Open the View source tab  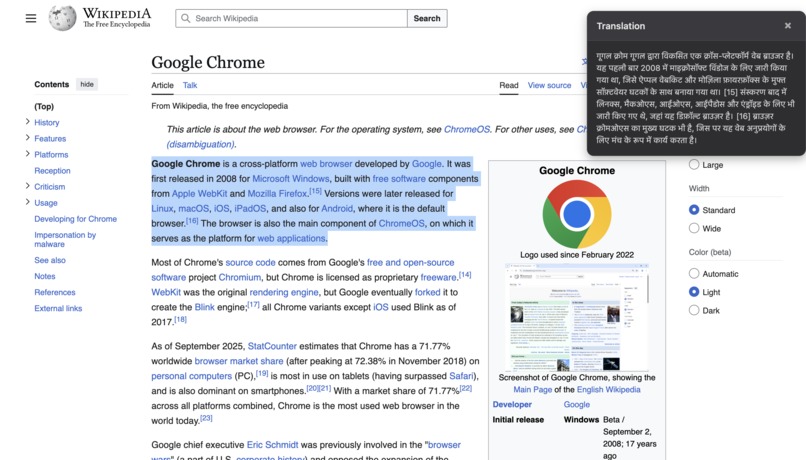pos(549,85)
